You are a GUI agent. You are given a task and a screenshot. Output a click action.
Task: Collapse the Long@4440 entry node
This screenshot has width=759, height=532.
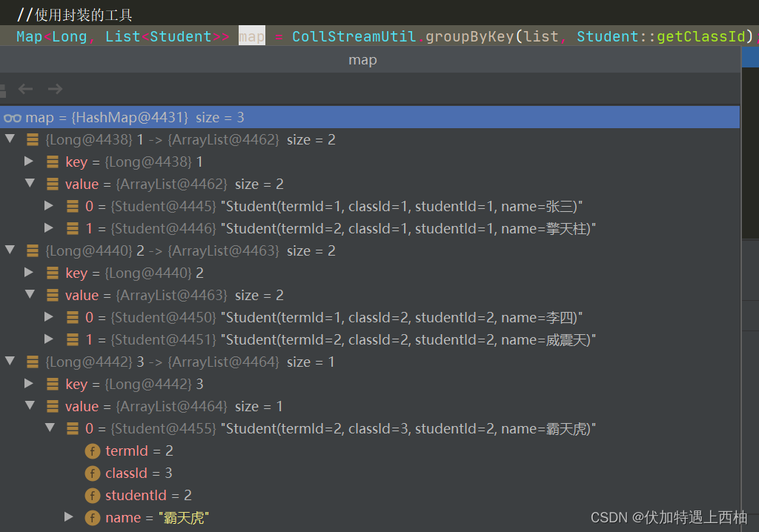[10, 250]
